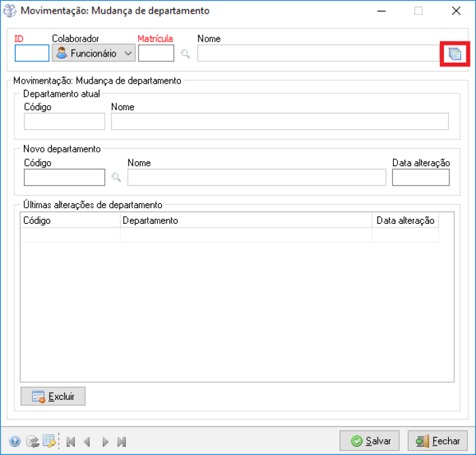Click the copy icon beside the Nome field
The height and width of the screenshot is (455, 476).
tap(455, 54)
